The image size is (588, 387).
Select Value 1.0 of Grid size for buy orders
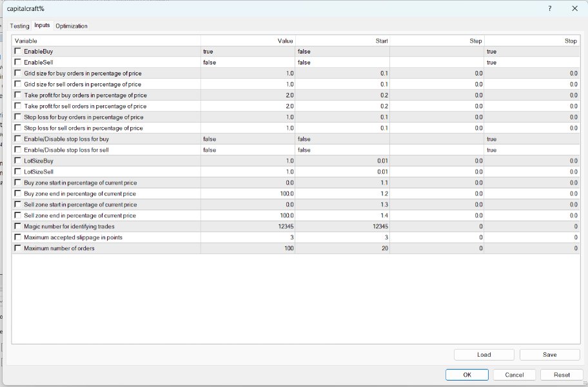(x=248, y=73)
